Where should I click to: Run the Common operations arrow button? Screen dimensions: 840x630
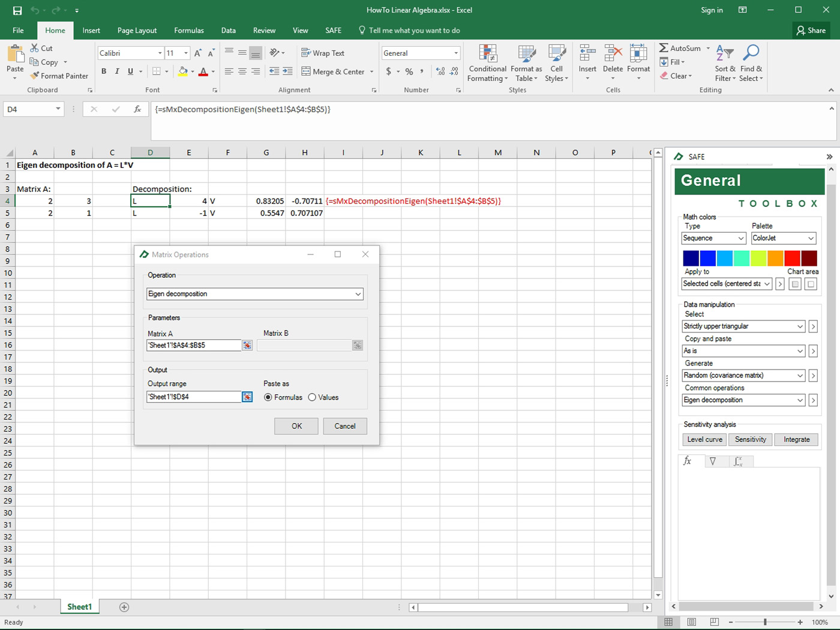click(813, 400)
